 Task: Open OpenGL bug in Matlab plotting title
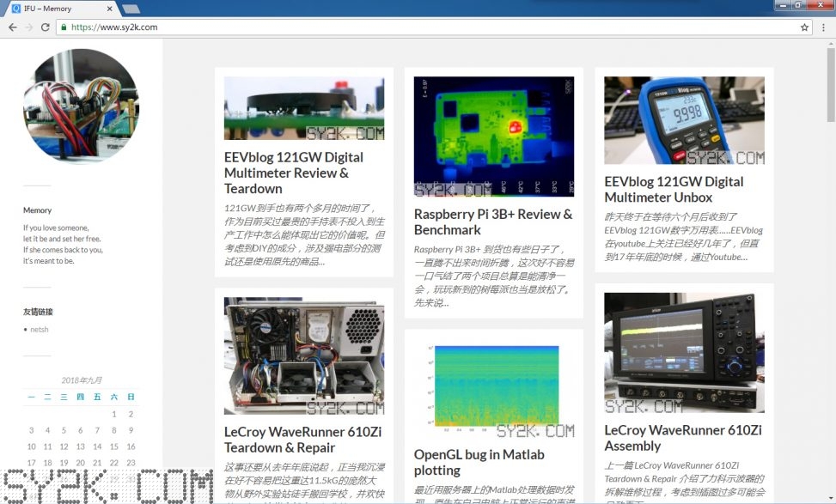click(479, 462)
